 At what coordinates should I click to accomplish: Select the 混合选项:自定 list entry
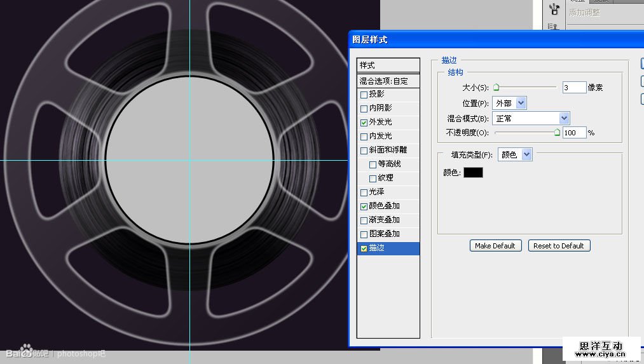pos(388,81)
